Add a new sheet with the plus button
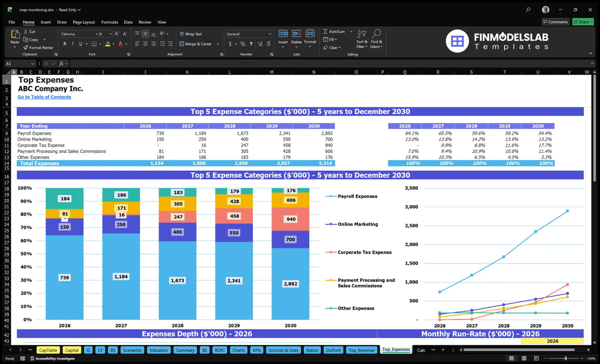Viewport: 600px width, 364px height. coord(442,350)
